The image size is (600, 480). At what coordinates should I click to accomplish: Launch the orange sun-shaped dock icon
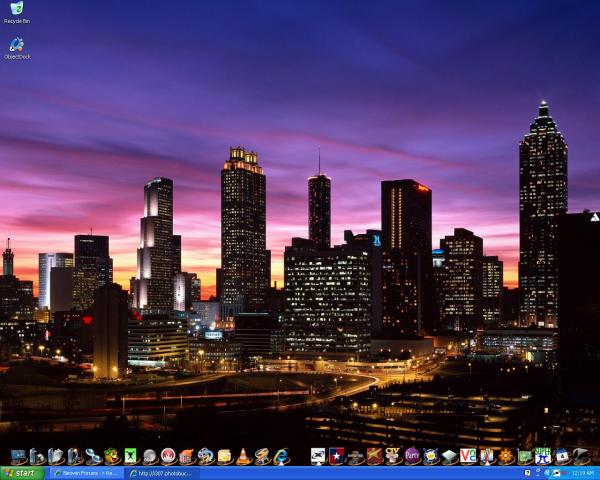(x=505, y=456)
